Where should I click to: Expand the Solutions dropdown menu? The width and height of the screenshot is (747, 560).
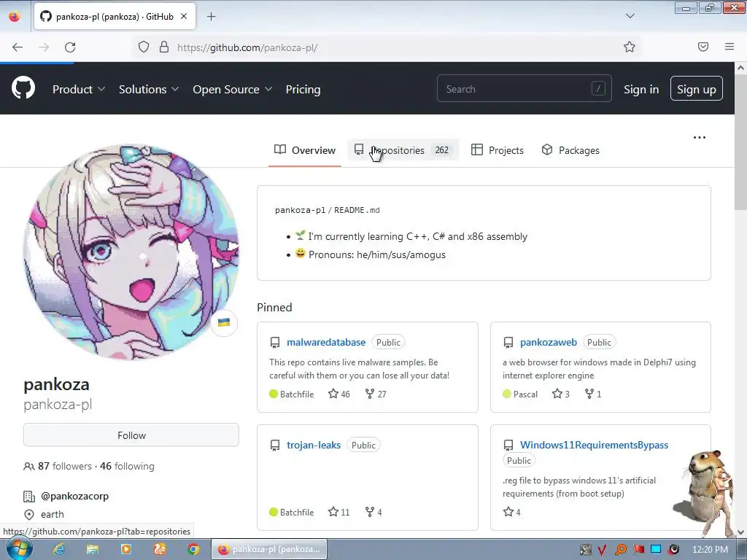(x=149, y=89)
